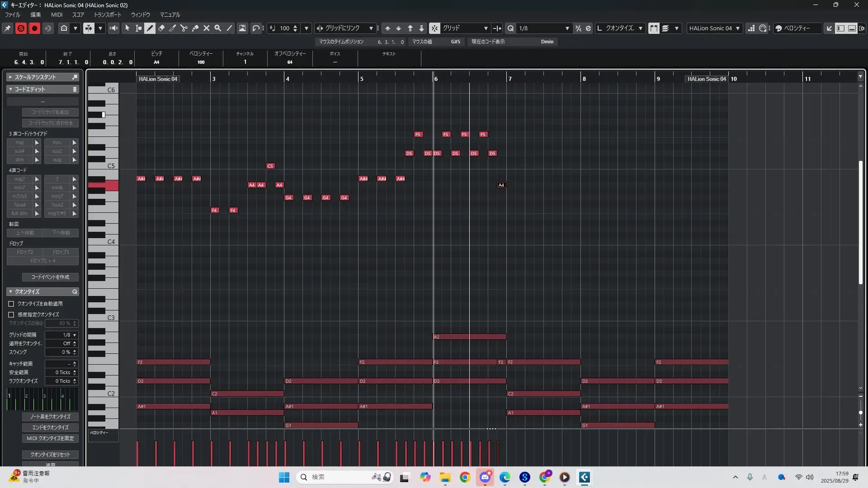The image size is (868, 488).
Task: Select the Mute X tool
Action: [207, 28]
